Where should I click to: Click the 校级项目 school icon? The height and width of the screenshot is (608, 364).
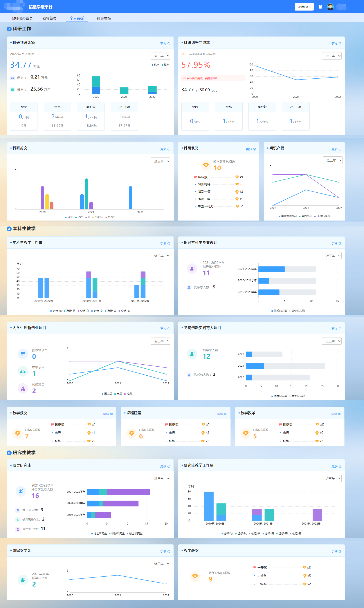click(x=23, y=388)
